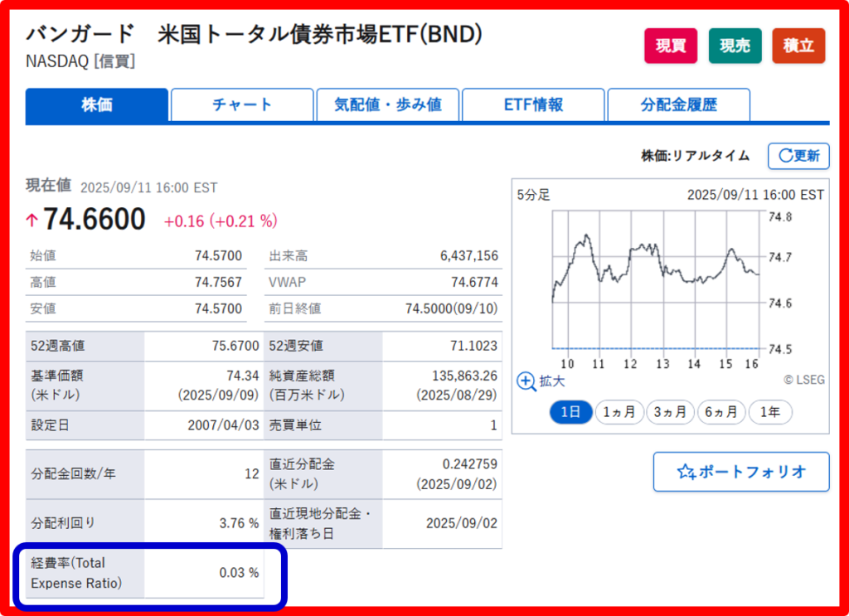Click the 拡大 link under the chart
Viewport: 849px width, 616px height.
pyautogui.click(x=552, y=381)
